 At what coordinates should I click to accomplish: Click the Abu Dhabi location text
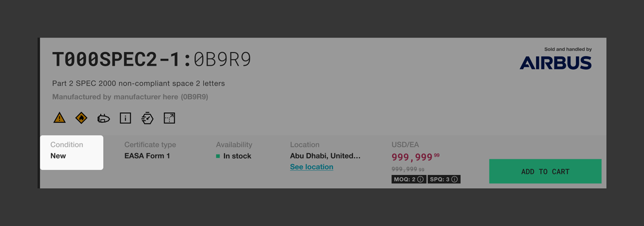click(x=325, y=156)
